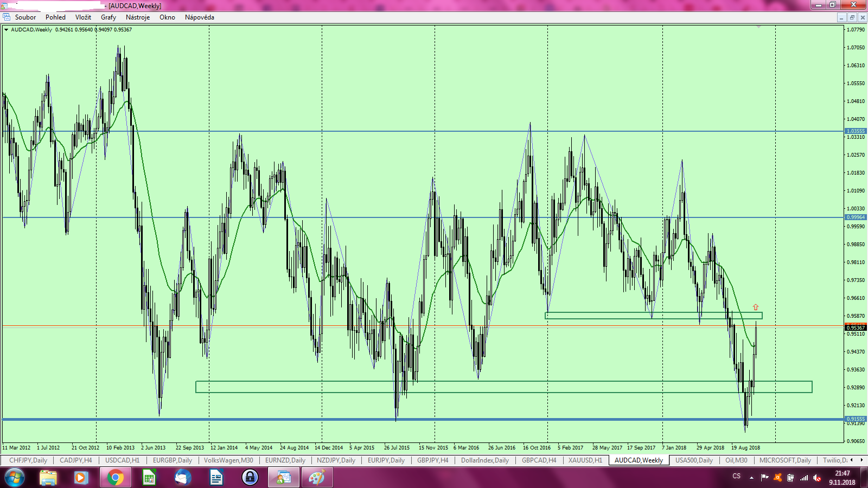The width and height of the screenshot is (868, 488).
Task: Click the 1.03555 horizontal line price label
Action: click(x=856, y=131)
